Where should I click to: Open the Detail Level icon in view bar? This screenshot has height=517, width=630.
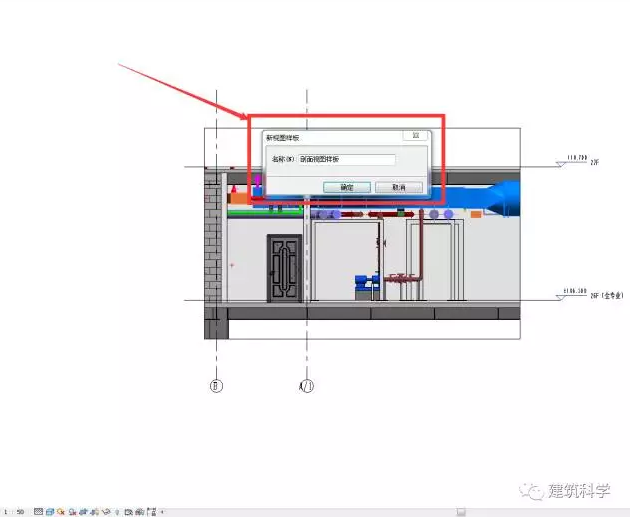(x=39, y=512)
